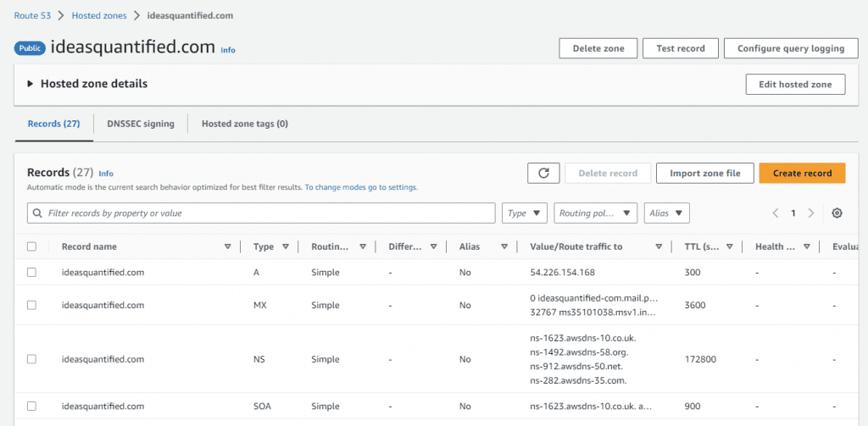Select the MX record checkbox
The width and height of the screenshot is (868, 426).
(x=31, y=306)
